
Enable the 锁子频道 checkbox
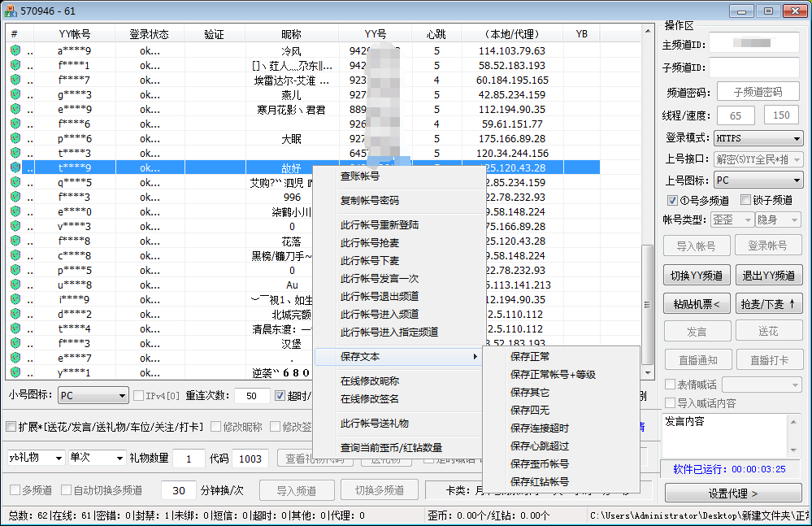[745, 200]
